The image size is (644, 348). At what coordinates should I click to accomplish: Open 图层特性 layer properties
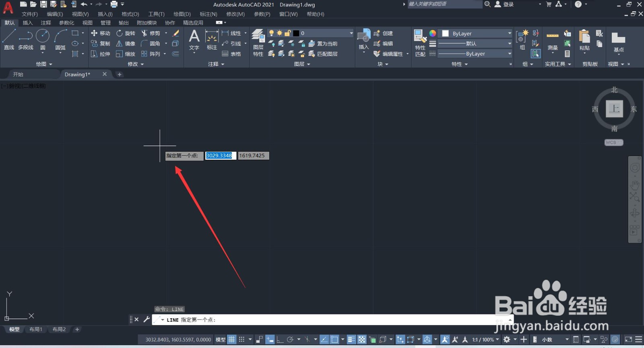[258, 43]
